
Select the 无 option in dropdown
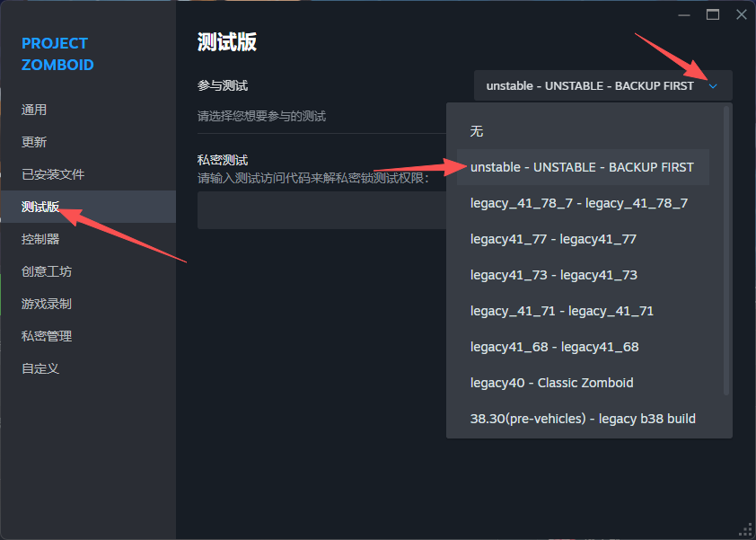pyautogui.click(x=477, y=131)
